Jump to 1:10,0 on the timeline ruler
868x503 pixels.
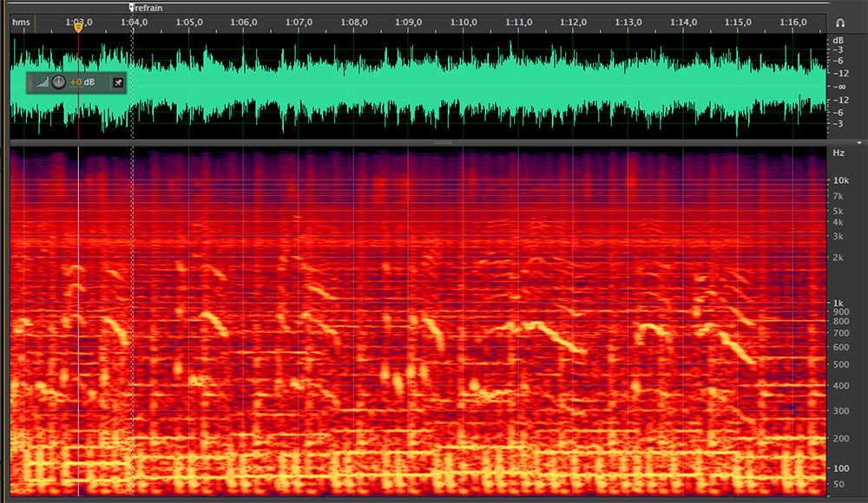coord(464,22)
